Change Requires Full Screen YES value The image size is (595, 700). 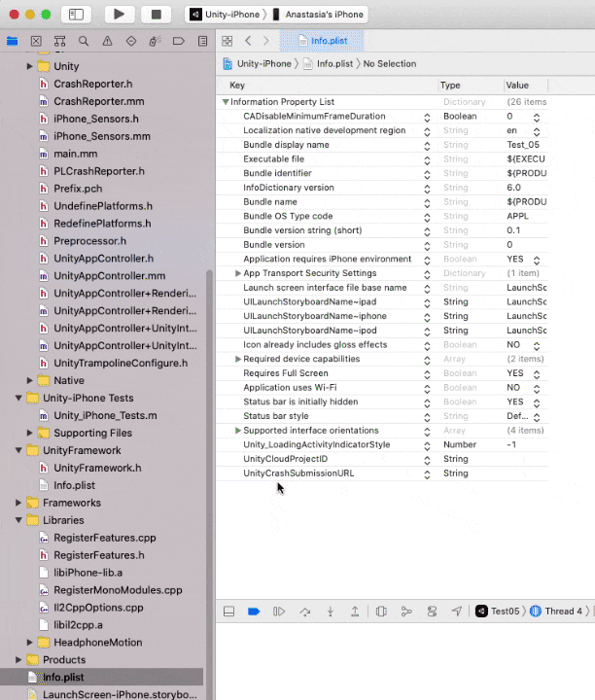point(537,374)
